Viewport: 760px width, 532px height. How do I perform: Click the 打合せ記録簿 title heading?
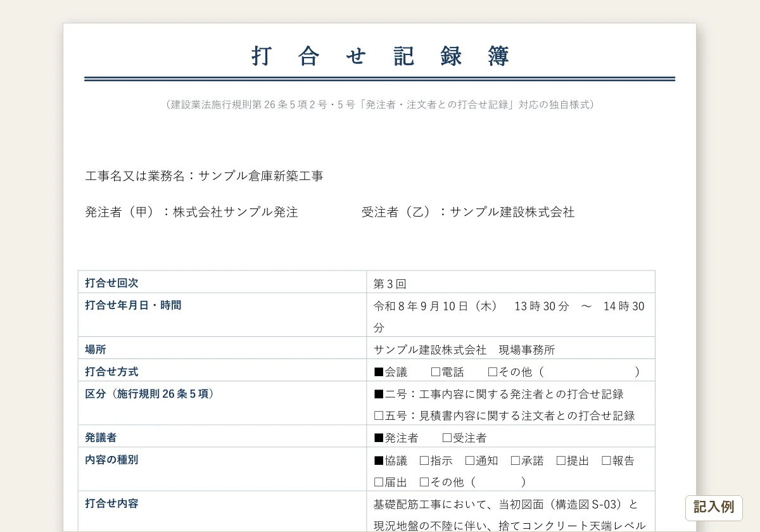coord(380,56)
